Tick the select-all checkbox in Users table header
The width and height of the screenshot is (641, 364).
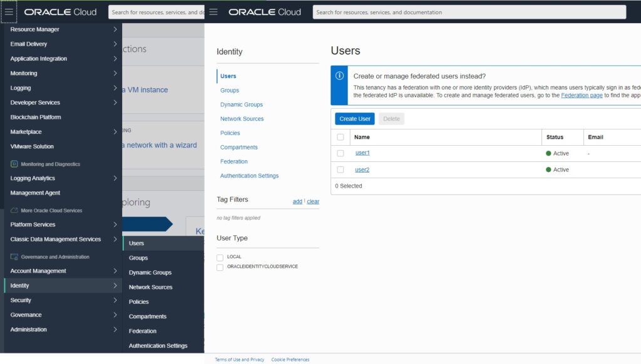click(340, 137)
